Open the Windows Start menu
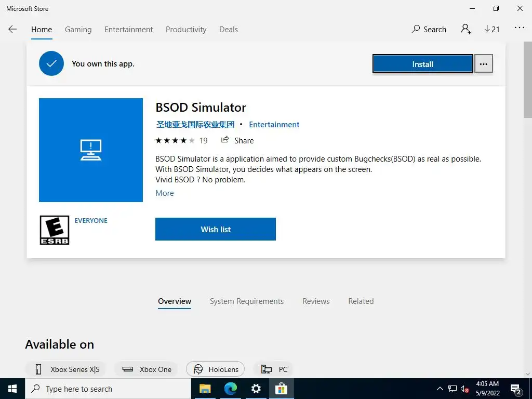 click(12, 389)
